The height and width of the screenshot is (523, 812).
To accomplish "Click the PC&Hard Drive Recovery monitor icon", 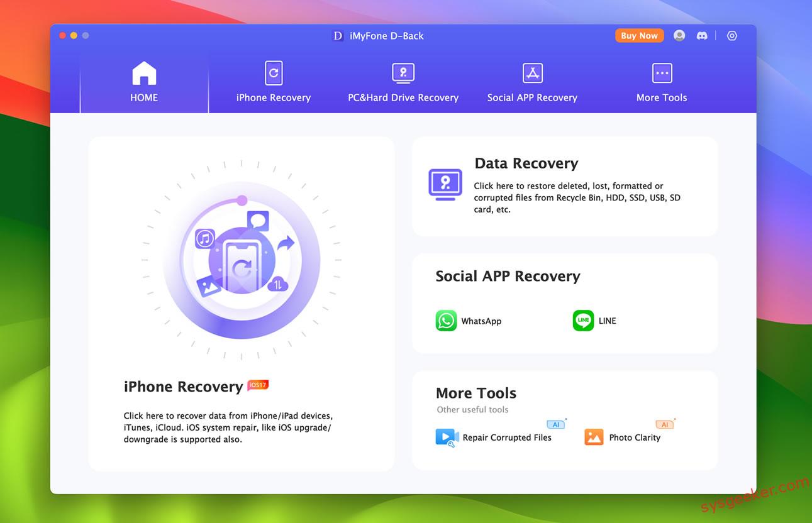I will coord(403,73).
